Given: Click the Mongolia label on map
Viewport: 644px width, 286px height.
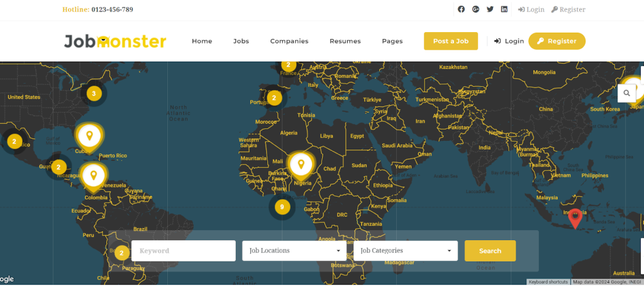Looking at the screenshot, I should click(544, 72).
